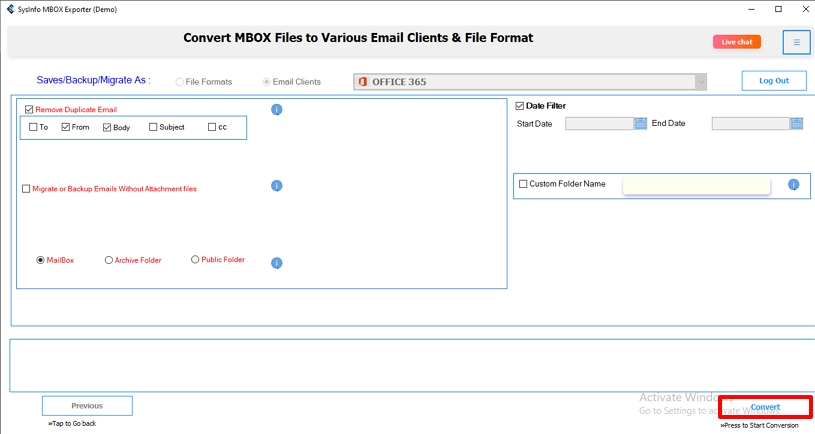Enable Migrate or Backup Emails Without Attachment
The height and width of the screenshot is (434, 815).
tap(26, 189)
